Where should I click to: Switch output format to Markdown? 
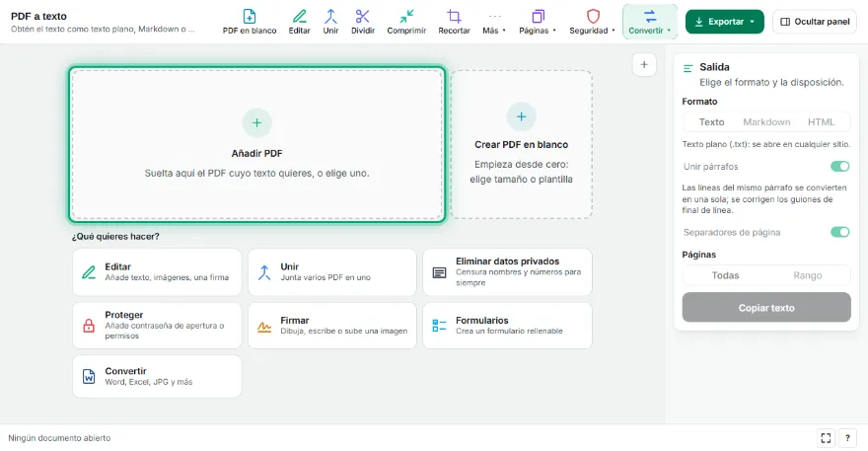(x=766, y=122)
